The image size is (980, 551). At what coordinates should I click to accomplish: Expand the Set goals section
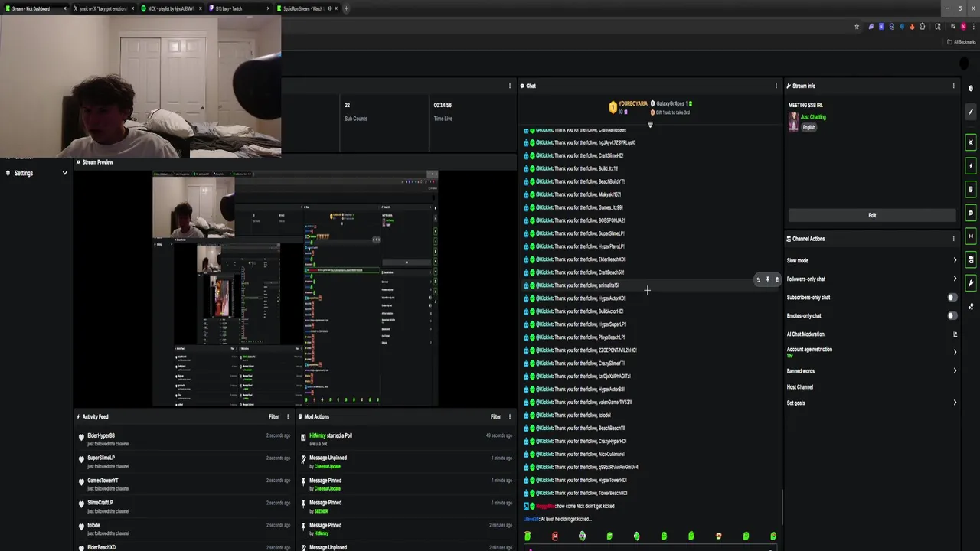pyautogui.click(x=955, y=403)
